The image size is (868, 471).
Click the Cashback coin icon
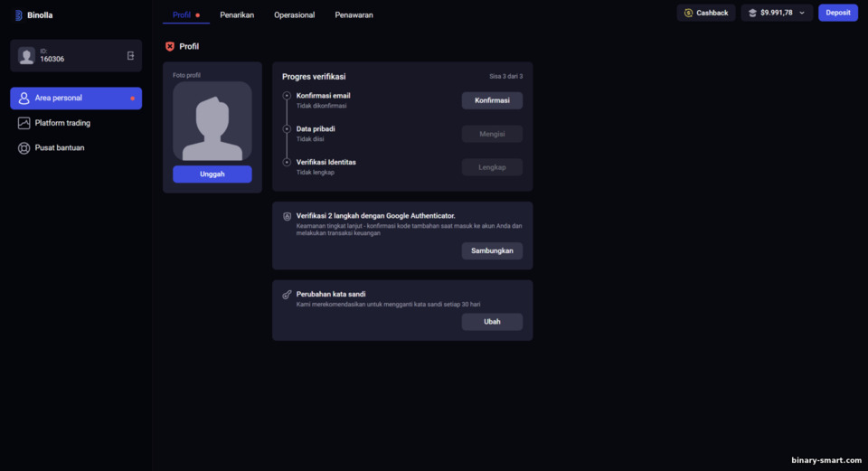(x=689, y=13)
